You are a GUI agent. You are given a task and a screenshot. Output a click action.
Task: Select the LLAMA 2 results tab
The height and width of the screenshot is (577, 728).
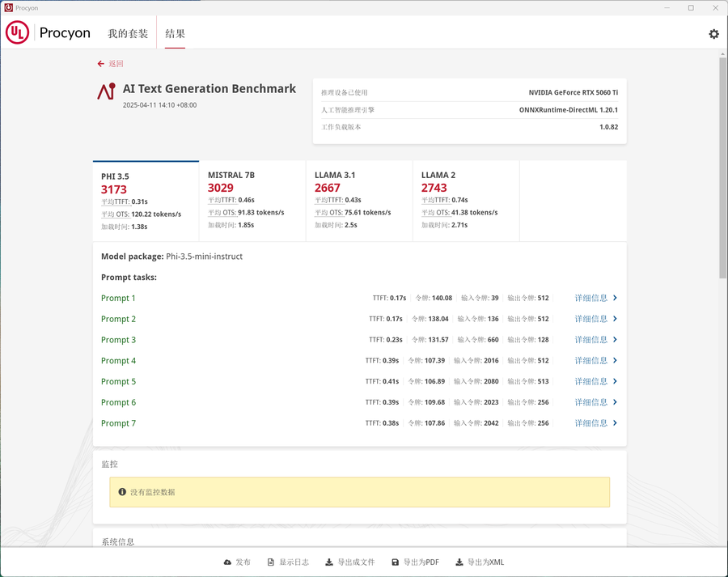coord(466,201)
